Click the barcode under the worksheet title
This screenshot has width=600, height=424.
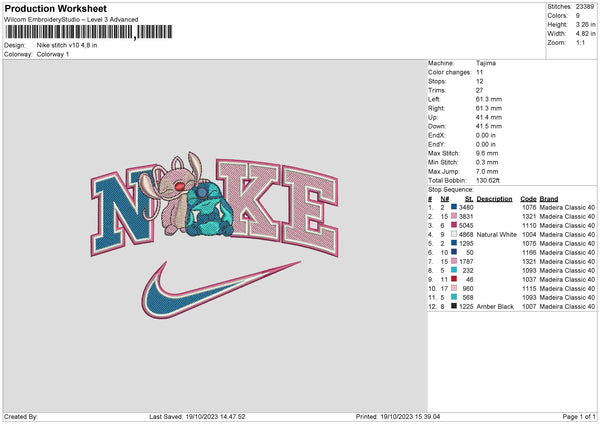tap(88, 32)
